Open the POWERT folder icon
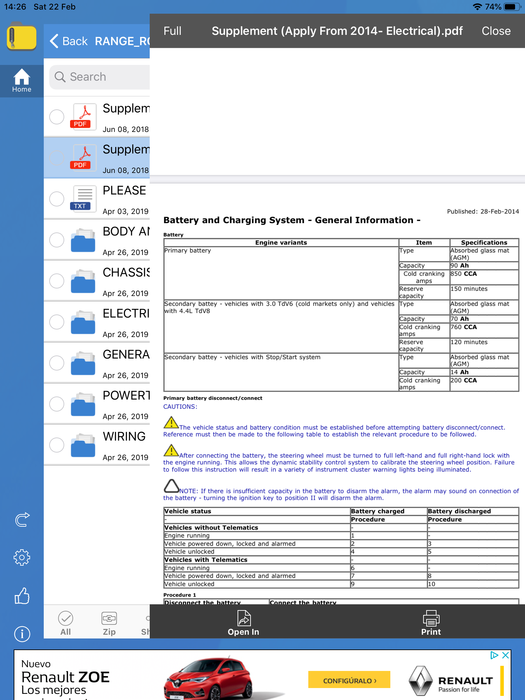Screen dimensions: 525x700 pyautogui.click(x=83, y=404)
